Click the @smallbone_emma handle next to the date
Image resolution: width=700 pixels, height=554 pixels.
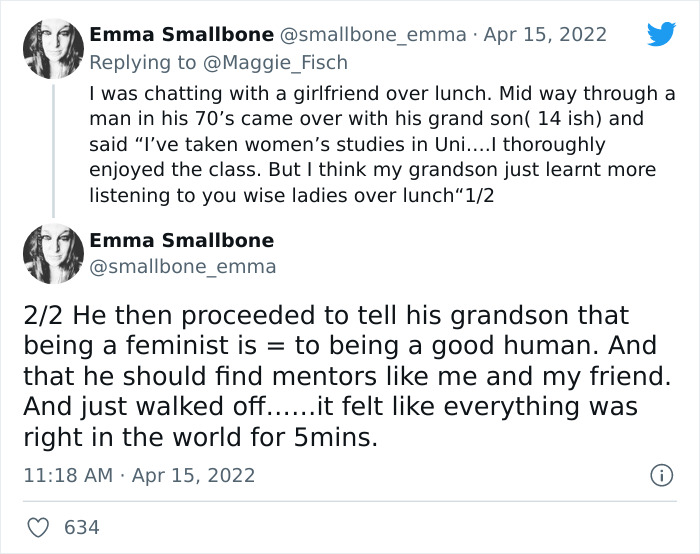373,34
